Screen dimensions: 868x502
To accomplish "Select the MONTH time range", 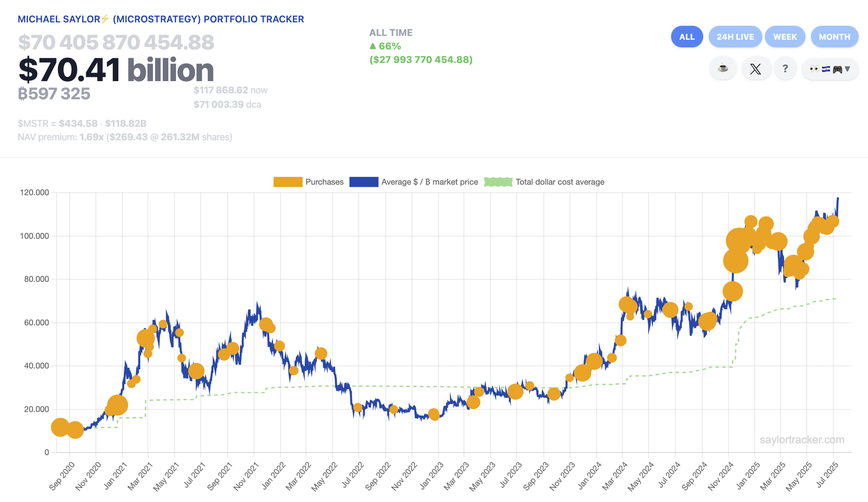I will click(834, 37).
